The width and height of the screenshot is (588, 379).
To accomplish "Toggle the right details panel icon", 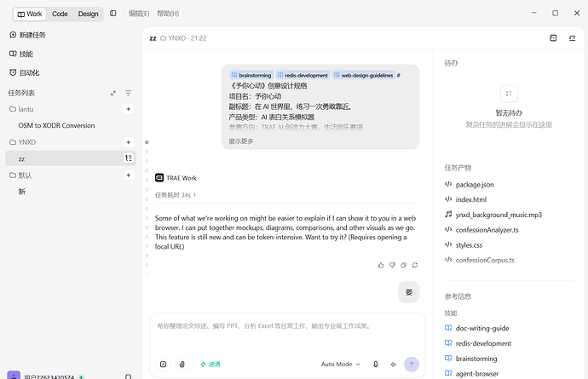I will (573, 37).
